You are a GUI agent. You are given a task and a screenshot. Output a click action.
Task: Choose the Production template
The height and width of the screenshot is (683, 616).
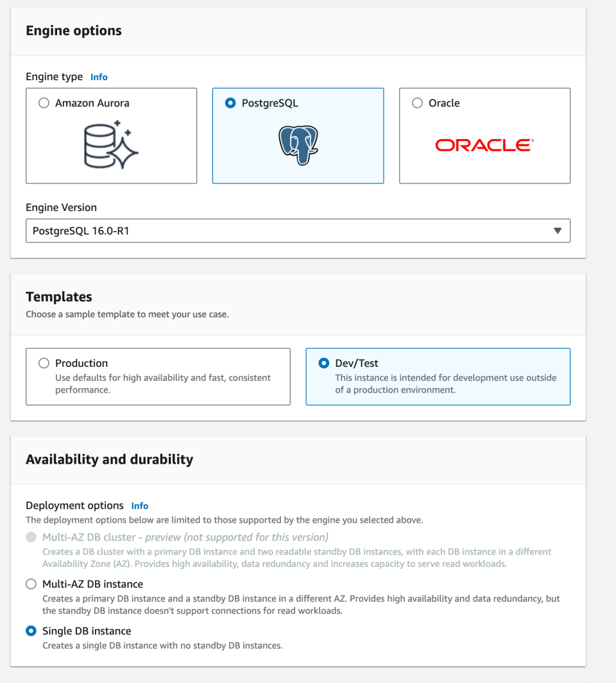(44, 362)
